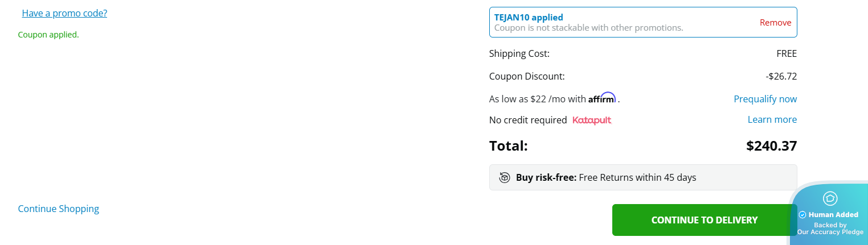Screen dimensions: 868x245
Task: Open Affirm's Prequalify now link
Action: click(x=765, y=99)
